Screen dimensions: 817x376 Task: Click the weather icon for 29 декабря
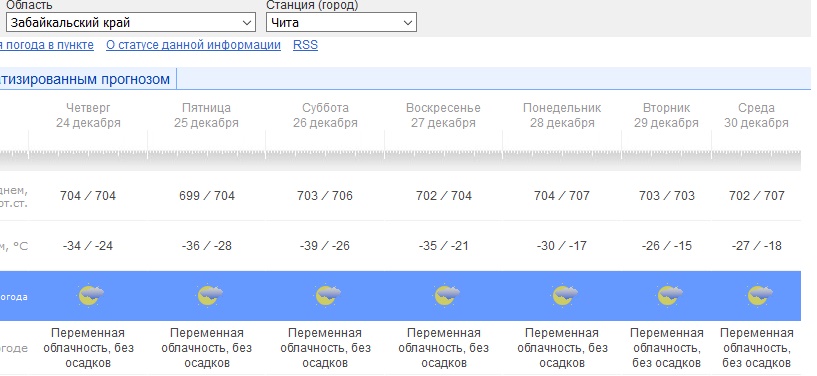(669, 295)
